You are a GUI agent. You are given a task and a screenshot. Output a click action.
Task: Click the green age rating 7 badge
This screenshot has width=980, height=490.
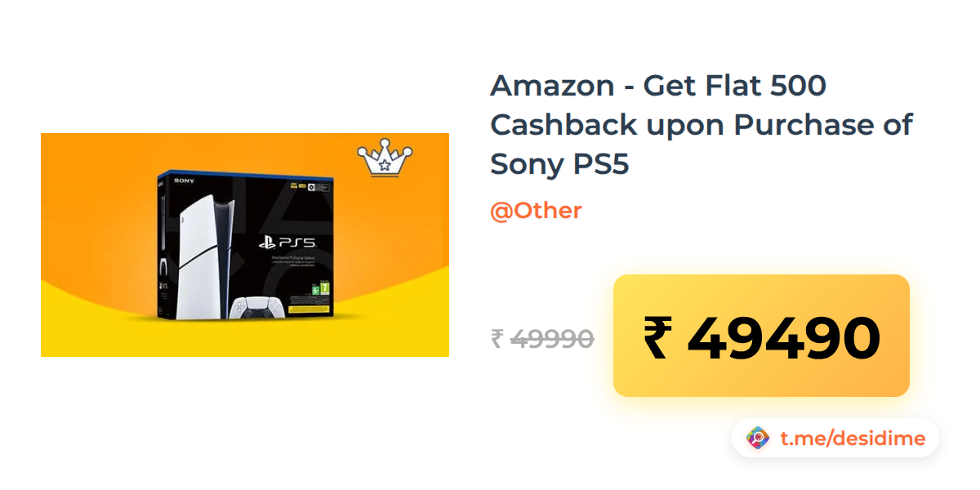pos(326,288)
